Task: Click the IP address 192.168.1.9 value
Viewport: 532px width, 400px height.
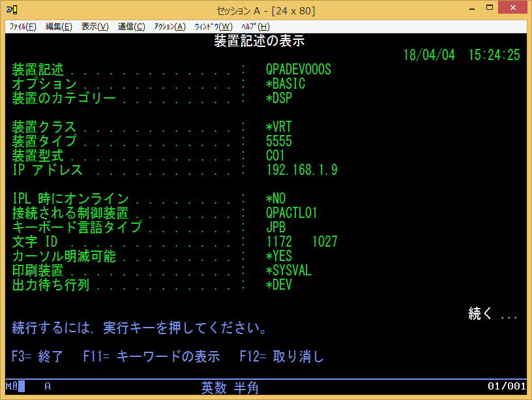Action: point(302,170)
